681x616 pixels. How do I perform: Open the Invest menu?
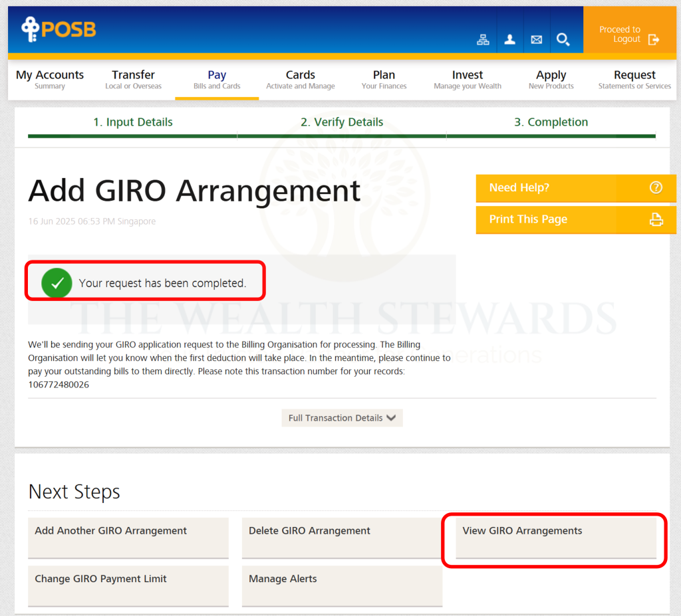(x=468, y=80)
